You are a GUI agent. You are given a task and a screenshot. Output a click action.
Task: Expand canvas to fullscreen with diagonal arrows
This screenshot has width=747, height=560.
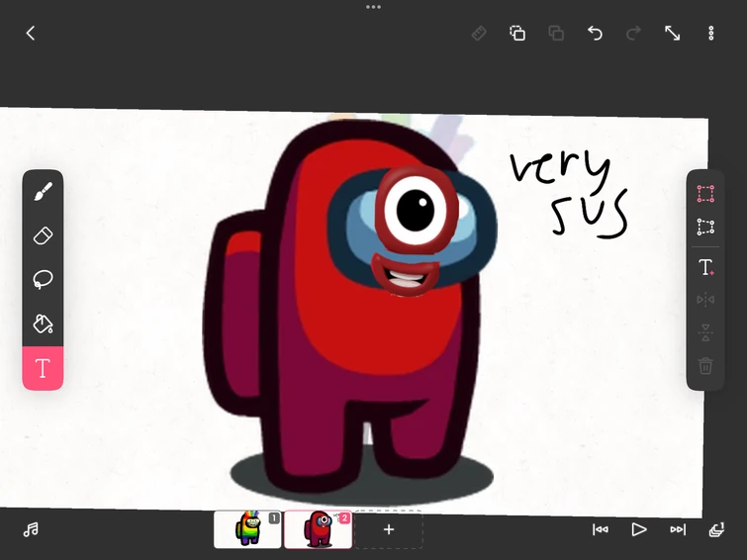click(x=672, y=33)
